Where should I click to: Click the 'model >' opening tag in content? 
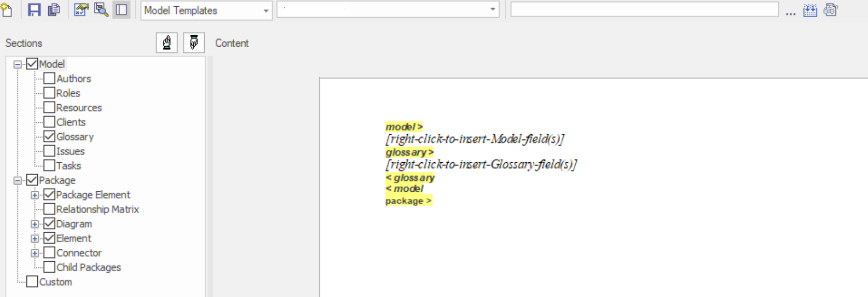404,126
